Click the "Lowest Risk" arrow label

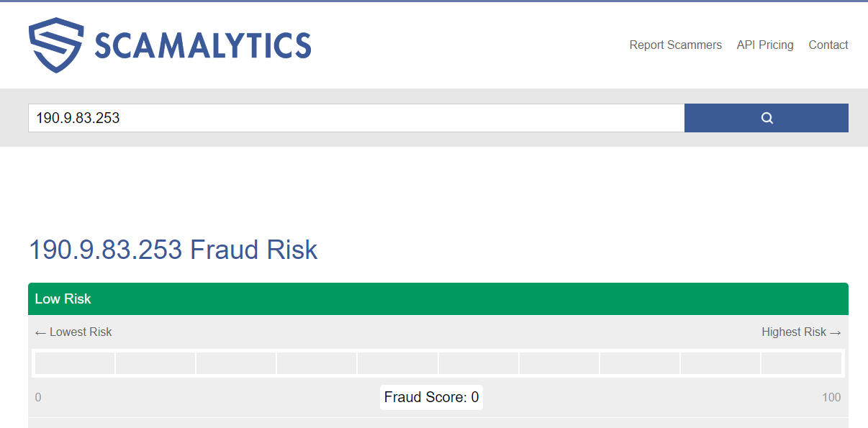click(73, 332)
